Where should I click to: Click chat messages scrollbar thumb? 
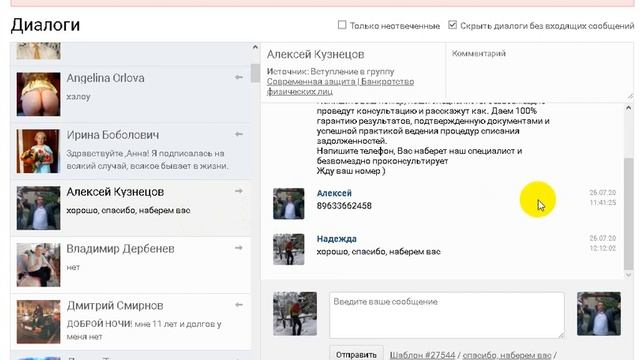tap(629, 213)
